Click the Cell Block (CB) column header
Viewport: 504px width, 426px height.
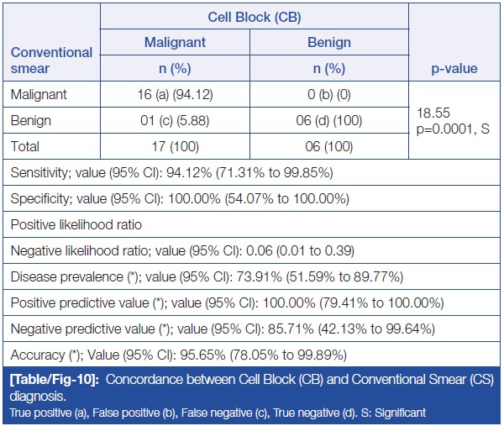click(x=254, y=18)
